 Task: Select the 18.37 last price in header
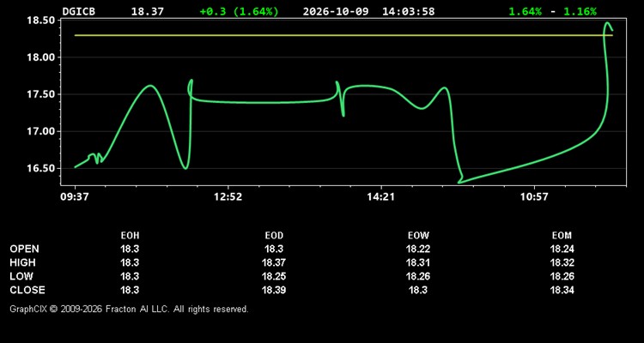147,11
